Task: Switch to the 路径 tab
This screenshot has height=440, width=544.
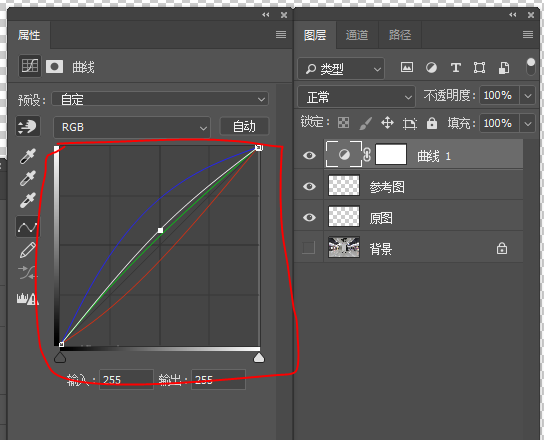Action: click(400, 35)
